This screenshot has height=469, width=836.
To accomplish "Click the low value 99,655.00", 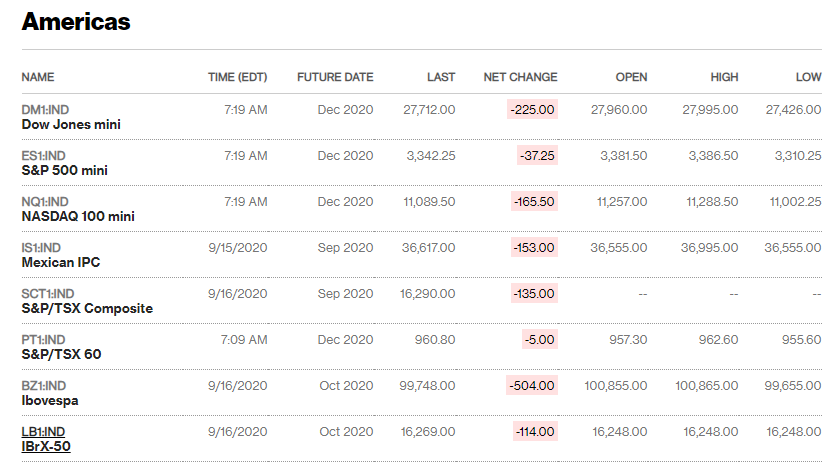I will 793,386.
